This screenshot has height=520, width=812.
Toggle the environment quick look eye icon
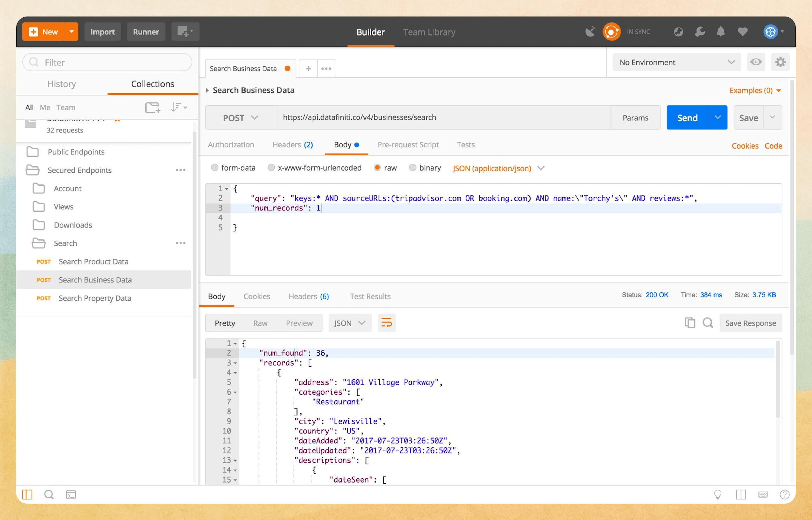[756, 62]
